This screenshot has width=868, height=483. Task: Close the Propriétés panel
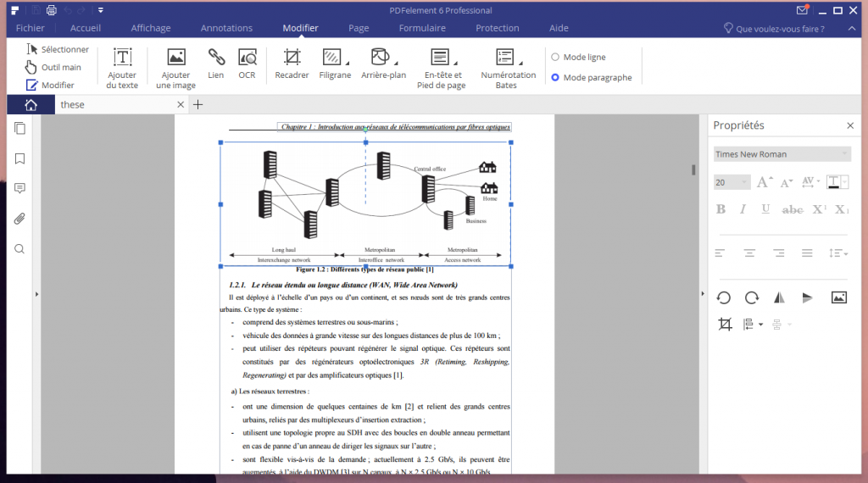850,125
